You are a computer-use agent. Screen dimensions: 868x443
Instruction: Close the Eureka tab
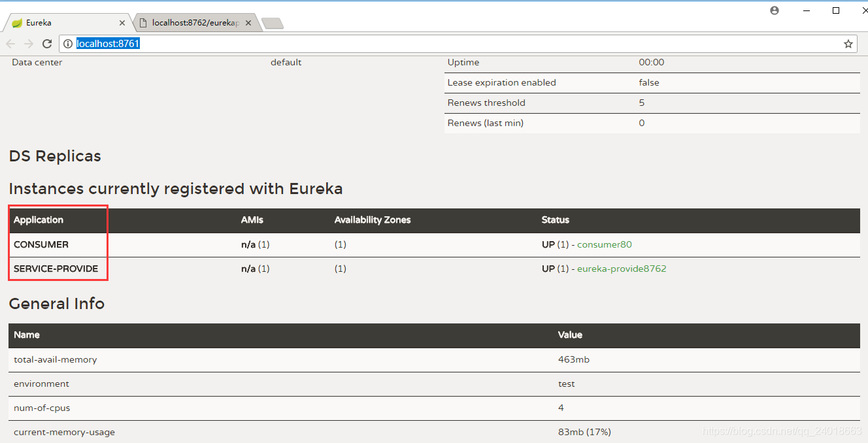pos(122,23)
